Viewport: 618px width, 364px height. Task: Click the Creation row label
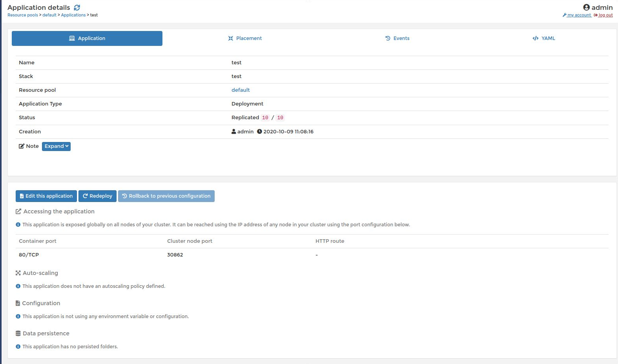pos(30,132)
